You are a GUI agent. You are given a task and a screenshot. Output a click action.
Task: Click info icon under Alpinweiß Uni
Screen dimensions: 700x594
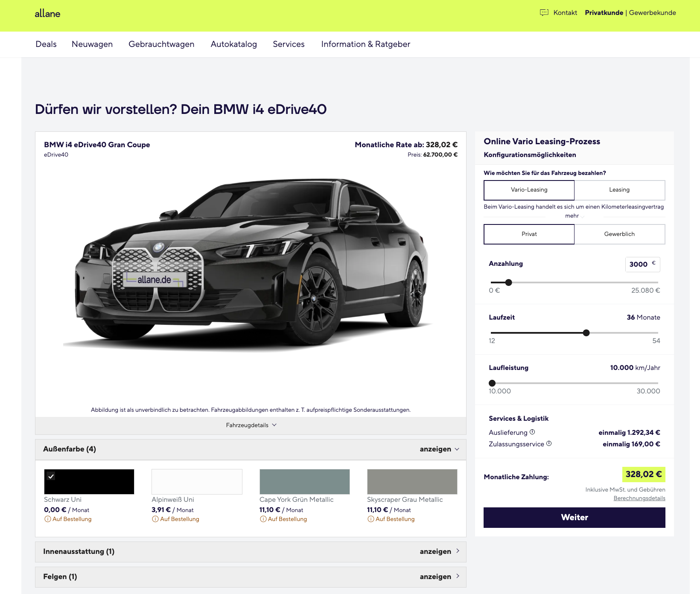coord(155,519)
